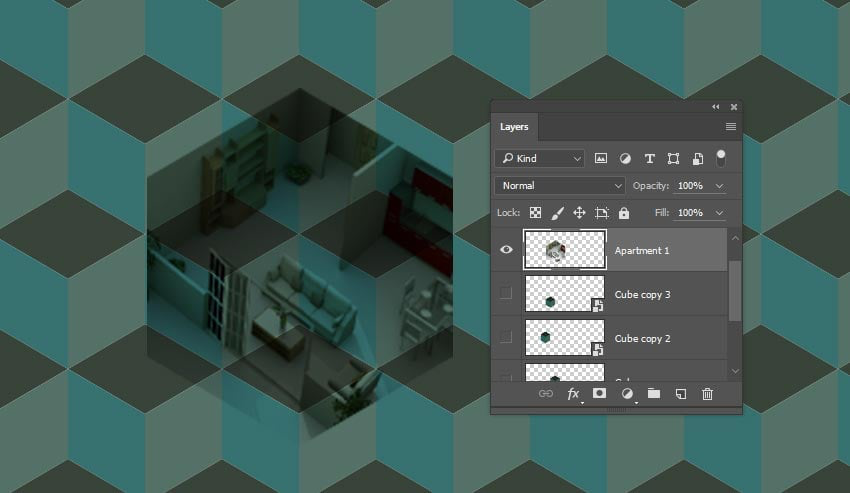Image resolution: width=850 pixels, height=493 pixels.
Task: Expand the Fill slider arrow
Action: click(x=719, y=213)
